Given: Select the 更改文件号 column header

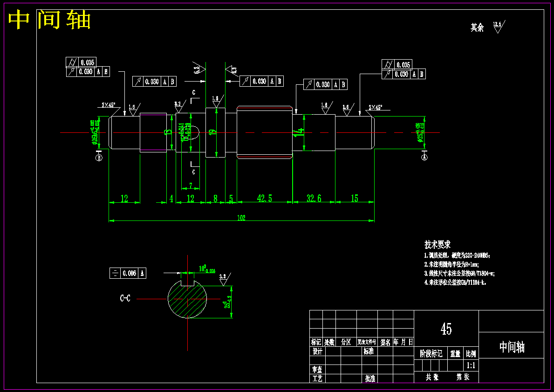Looking at the screenshot, I should click(x=367, y=342).
